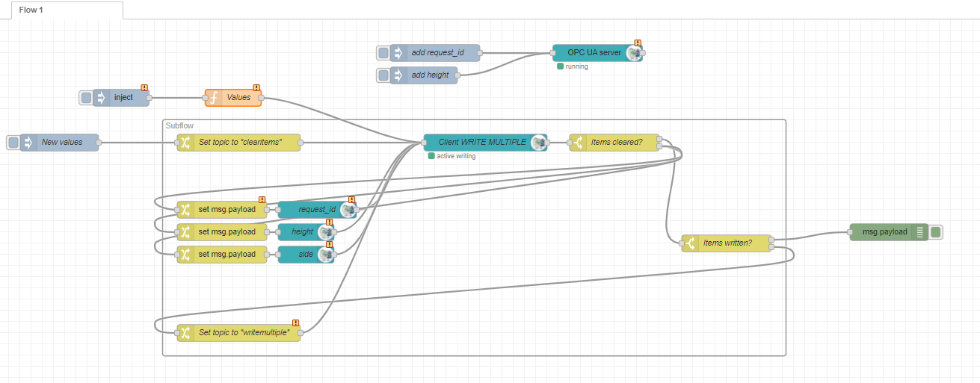Select the Subflow group label
Image resolution: width=980 pixels, height=383 pixels.
point(179,126)
